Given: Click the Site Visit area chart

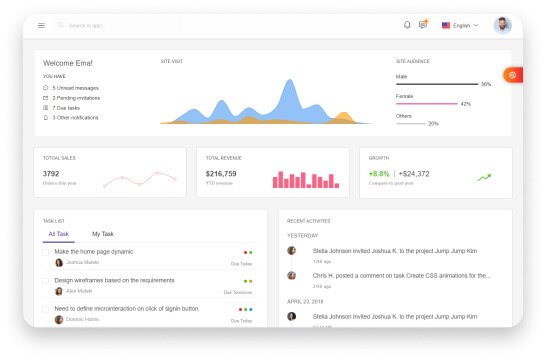Looking at the screenshot, I should [265, 101].
